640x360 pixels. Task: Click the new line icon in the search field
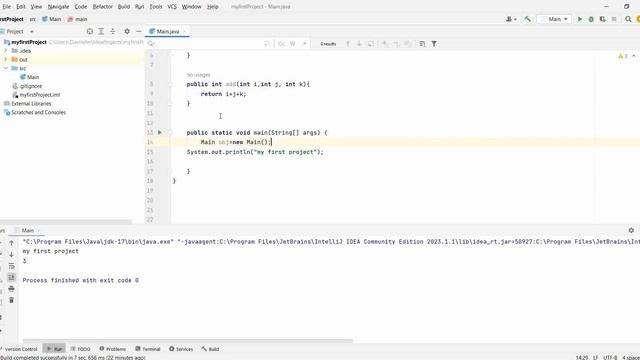point(267,44)
